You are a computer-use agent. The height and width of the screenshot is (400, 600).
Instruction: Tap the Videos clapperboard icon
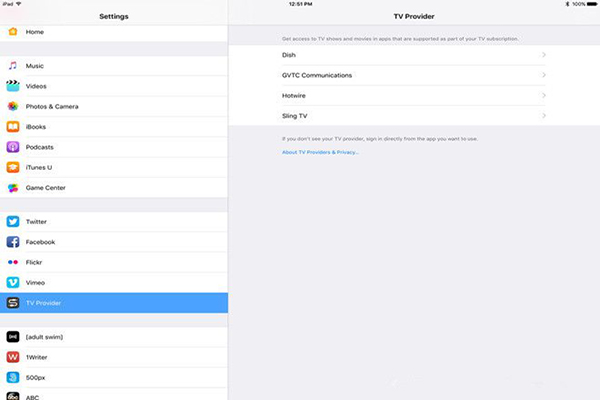(x=13, y=86)
